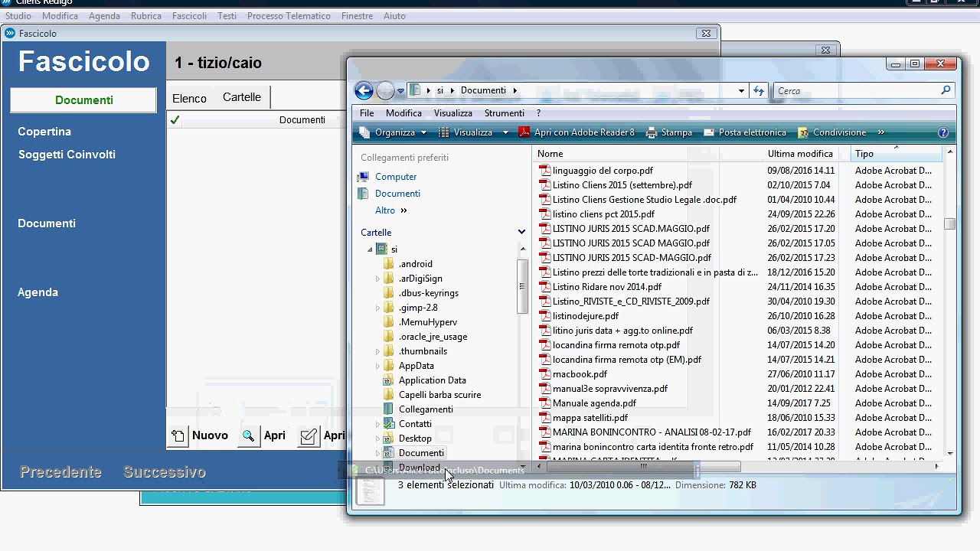Select listino cliens pct 2015.pdf

pyautogui.click(x=603, y=214)
